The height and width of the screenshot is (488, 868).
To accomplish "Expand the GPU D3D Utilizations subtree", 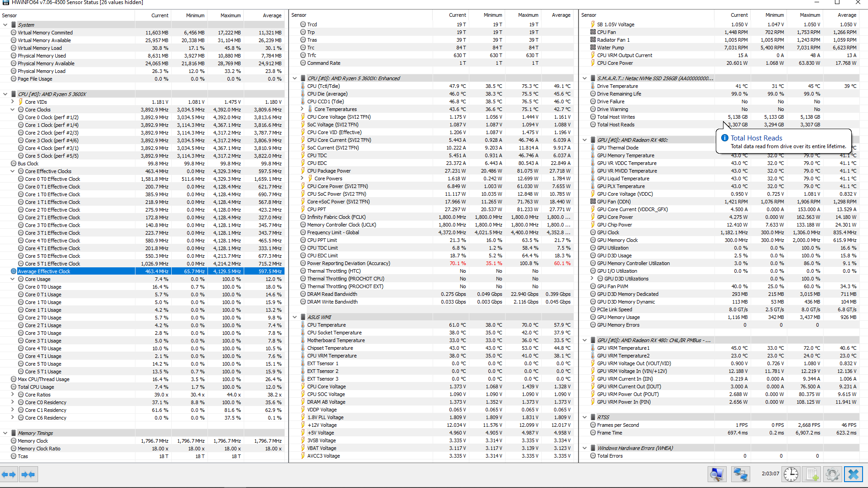I will tap(592, 279).
